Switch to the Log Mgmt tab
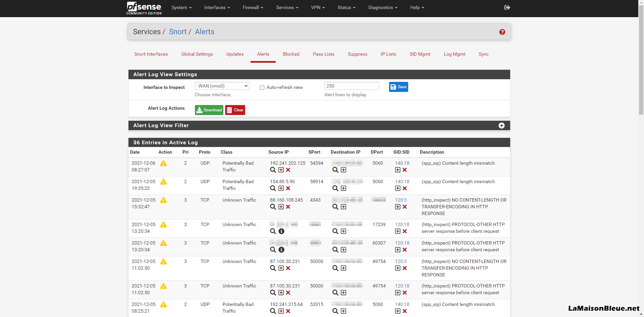This screenshot has height=317, width=644. pyautogui.click(x=454, y=54)
